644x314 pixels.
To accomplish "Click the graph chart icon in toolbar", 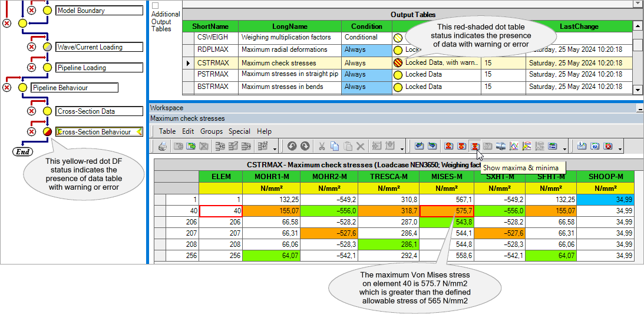I will [x=513, y=146].
